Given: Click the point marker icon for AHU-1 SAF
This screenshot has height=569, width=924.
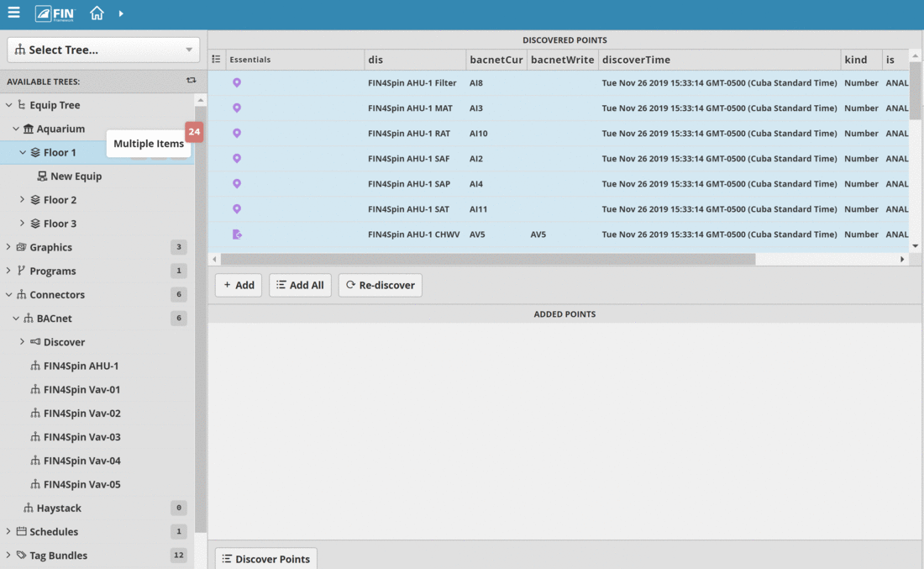Looking at the screenshot, I should (x=237, y=159).
